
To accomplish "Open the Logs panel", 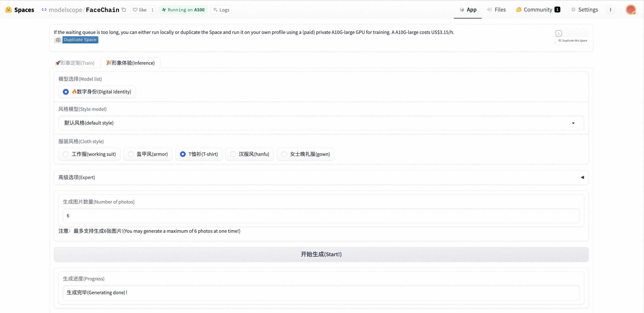I will click(221, 10).
